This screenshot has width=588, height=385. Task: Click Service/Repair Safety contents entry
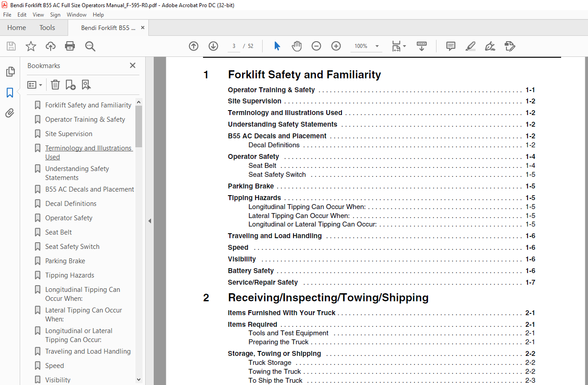(381, 282)
